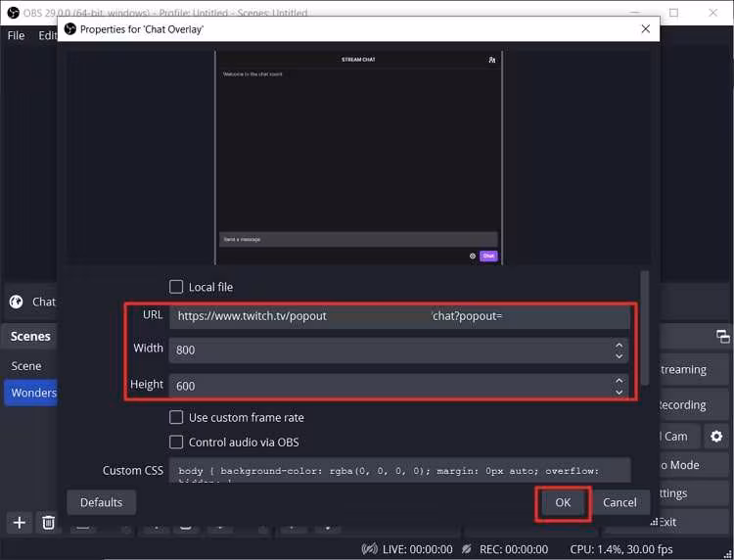This screenshot has width=734, height=560.
Task: Decrease Height with the down arrow
Action: pyautogui.click(x=619, y=392)
